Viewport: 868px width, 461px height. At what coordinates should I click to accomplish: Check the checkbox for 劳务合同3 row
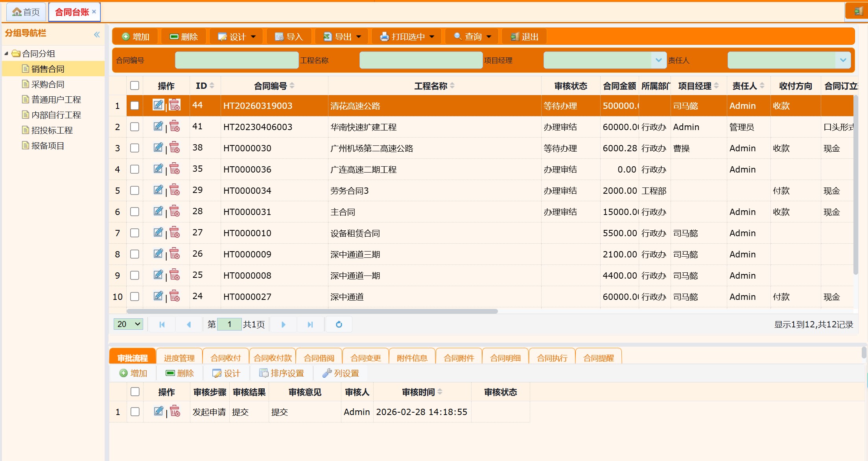tap(135, 191)
